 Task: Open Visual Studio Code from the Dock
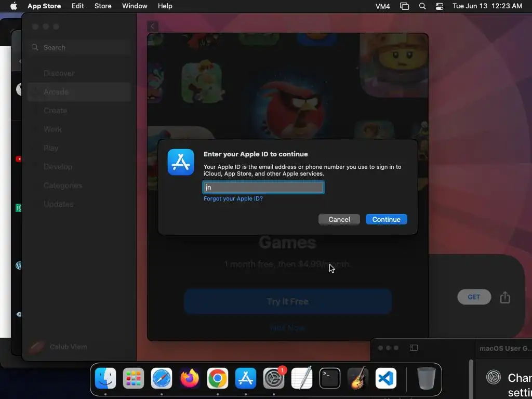tap(386, 378)
